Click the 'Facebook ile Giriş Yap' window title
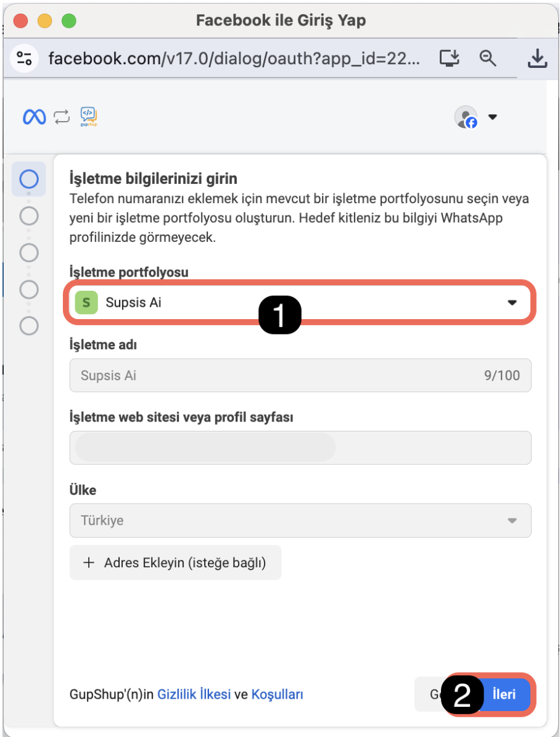 point(281,20)
